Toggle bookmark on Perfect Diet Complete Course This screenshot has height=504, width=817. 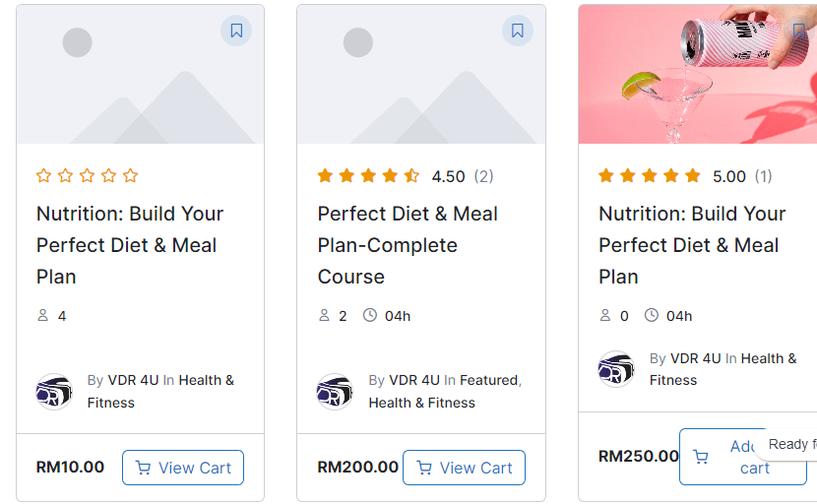tap(518, 31)
